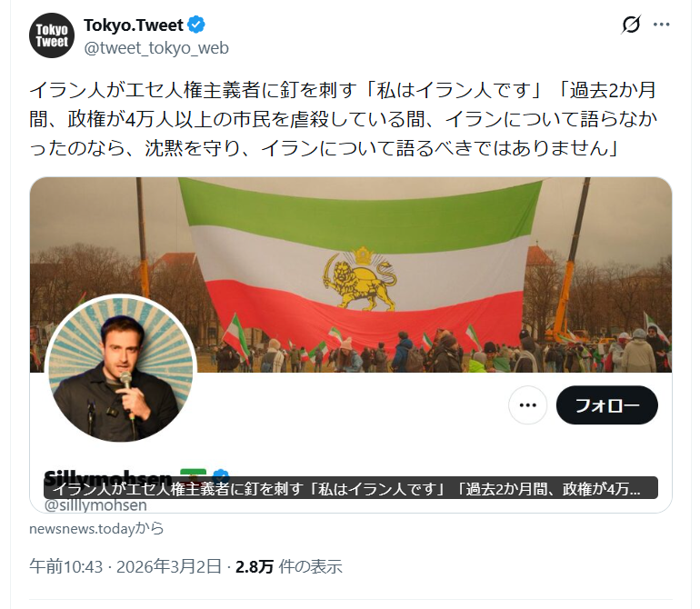Open the three-dot button beside フォロー
This screenshot has height=609, width=700.
(x=527, y=405)
